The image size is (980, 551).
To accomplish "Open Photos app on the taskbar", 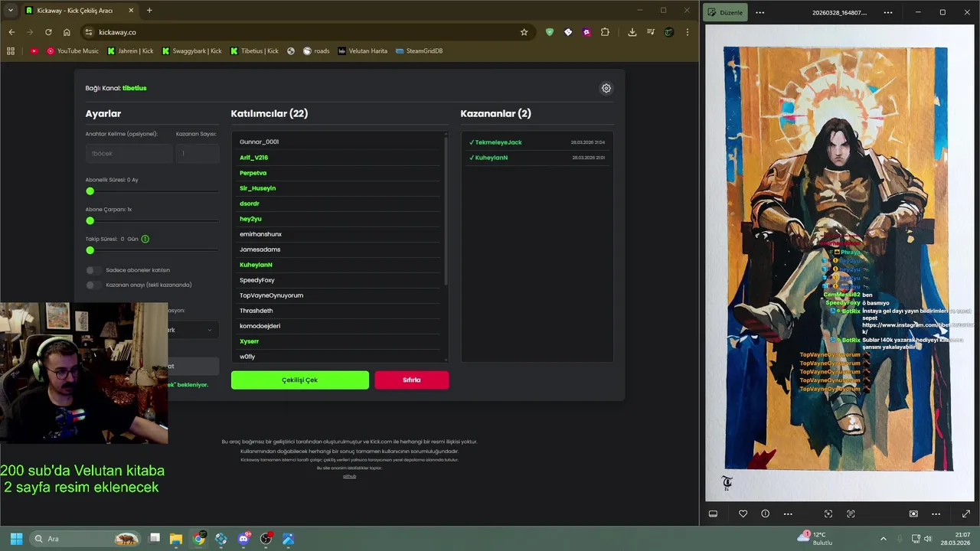I will click(288, 539).
